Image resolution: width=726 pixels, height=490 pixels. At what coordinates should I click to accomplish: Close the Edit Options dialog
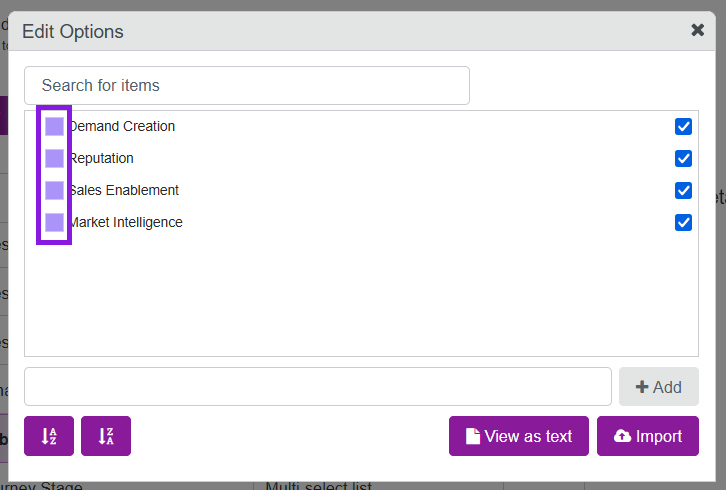pyautogui.click(x=698, y=30)
